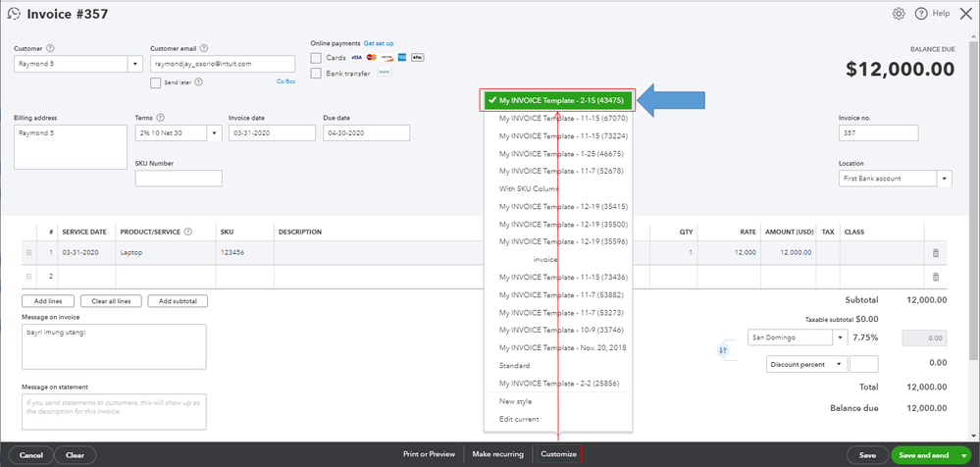Enable the Cards online payment checkbox

point(316,58)
